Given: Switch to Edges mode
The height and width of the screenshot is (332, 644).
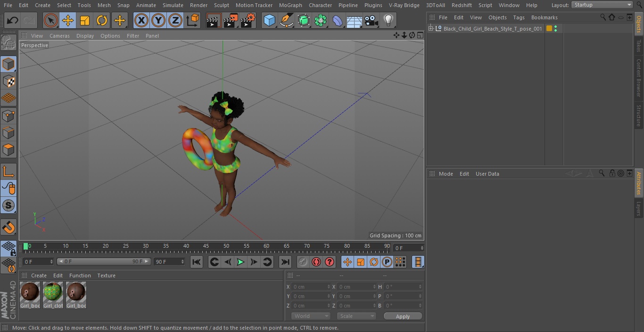Looking at the screenshot, I should [8, 132].
